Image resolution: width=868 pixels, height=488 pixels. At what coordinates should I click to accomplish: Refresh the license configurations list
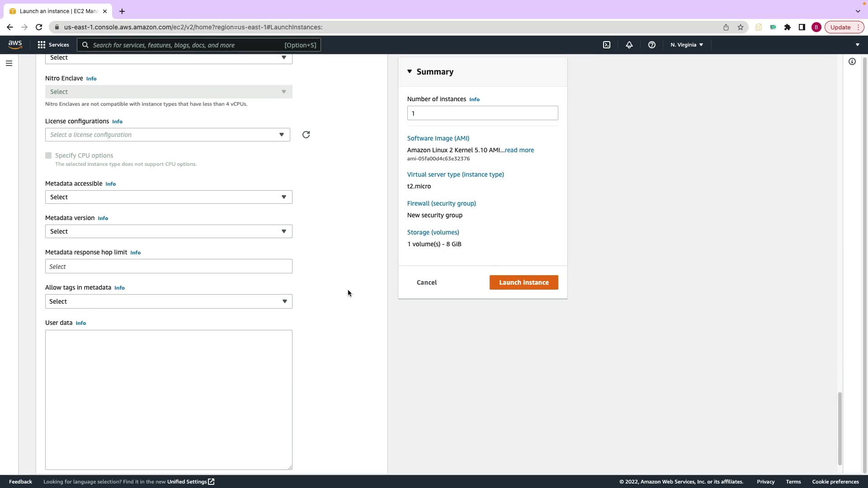click(x=306, y=135)
